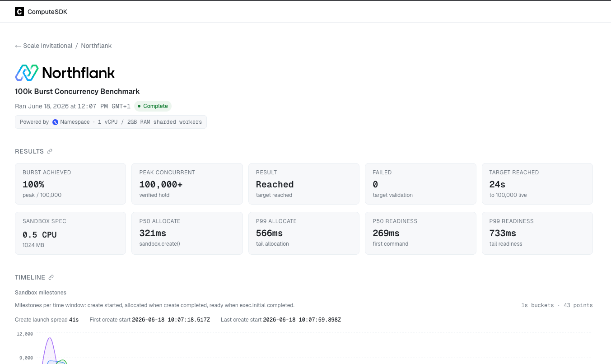Click the ComputeSDK logo icon
The width and height of the screenshot is (611, 364).
point(19,12)
